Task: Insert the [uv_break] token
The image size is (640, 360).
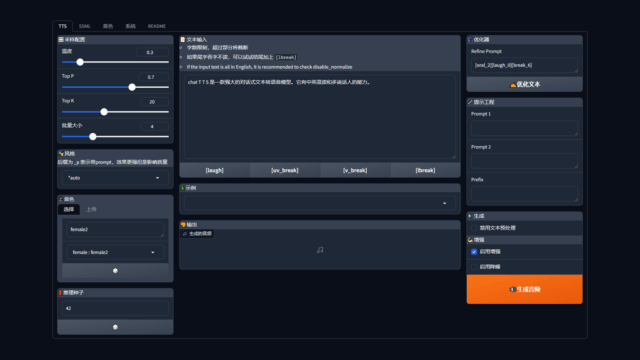Action: click(x=285, y=170)
